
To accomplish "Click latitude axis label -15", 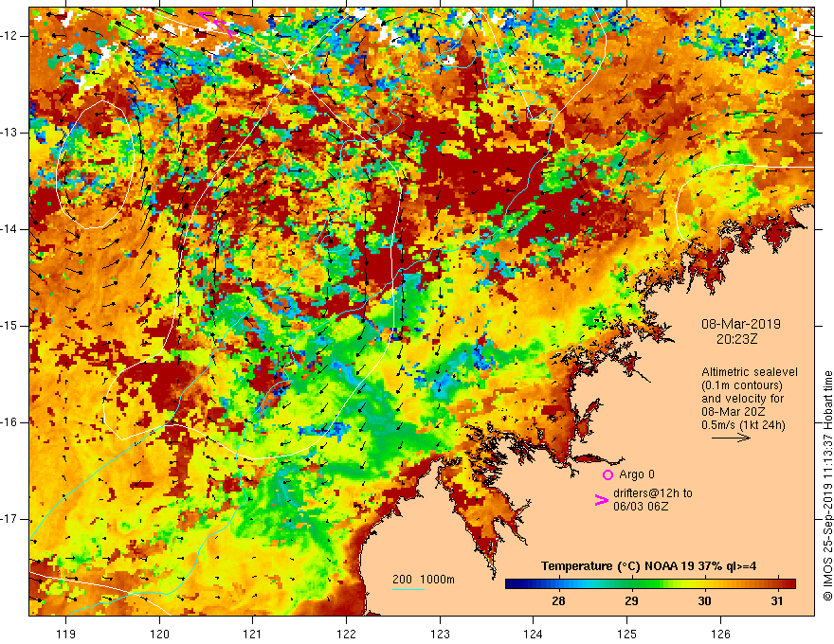I will pos(9,326).
